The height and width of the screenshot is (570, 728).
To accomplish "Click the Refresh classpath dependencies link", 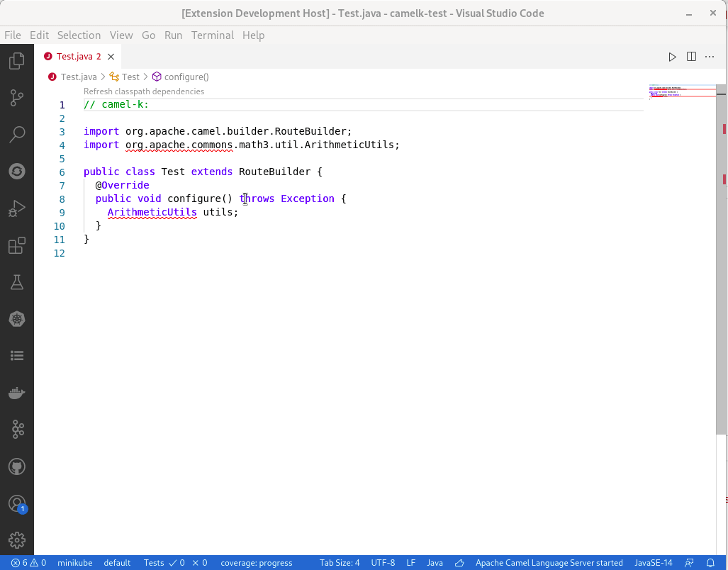I will click(x=143, y=91).
